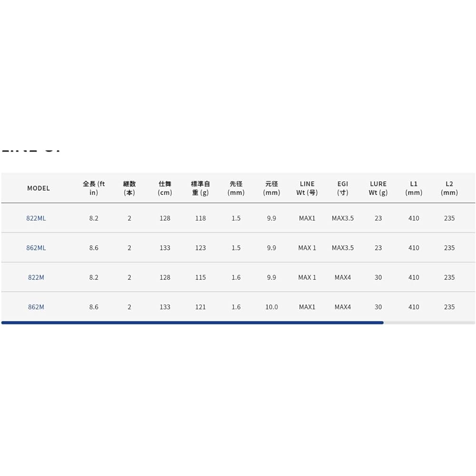Click the EGI (寸) column header
This screenshot has height=476, width=476.
click(x=342, y=188)
